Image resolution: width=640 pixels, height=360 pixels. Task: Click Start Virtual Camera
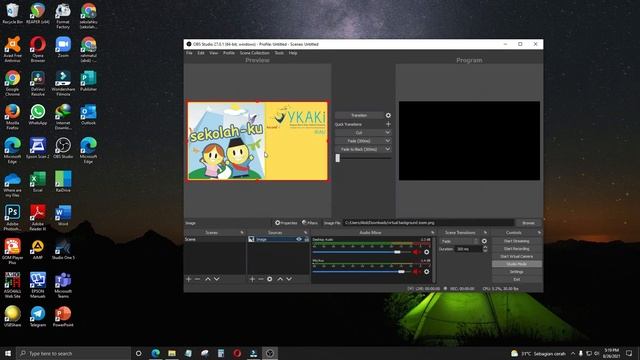(517, 256)
